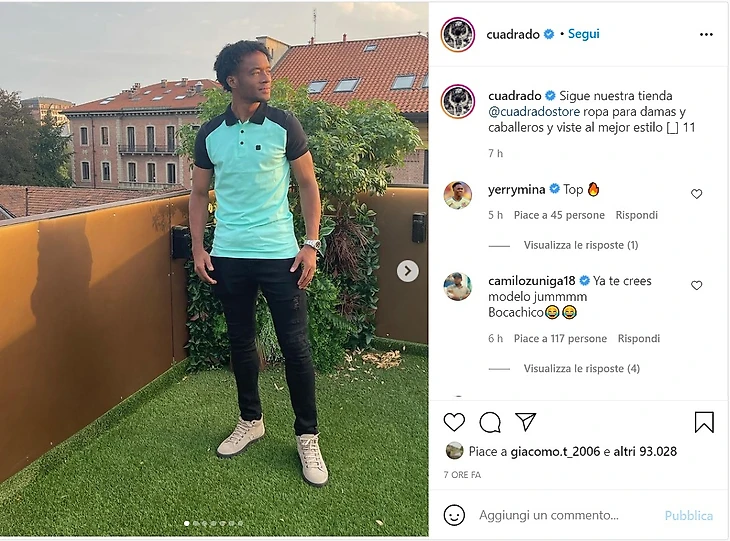Open emoji picker smiley icon
The width and height of the screenshot is (730, 541).
(454, 515)
